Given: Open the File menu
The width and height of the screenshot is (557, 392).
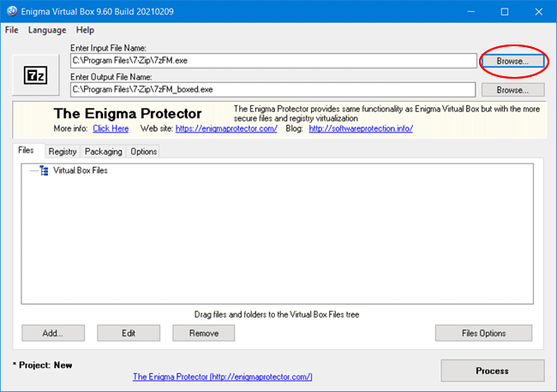Looking at the screenshot, I should click(x=11, y=30).
